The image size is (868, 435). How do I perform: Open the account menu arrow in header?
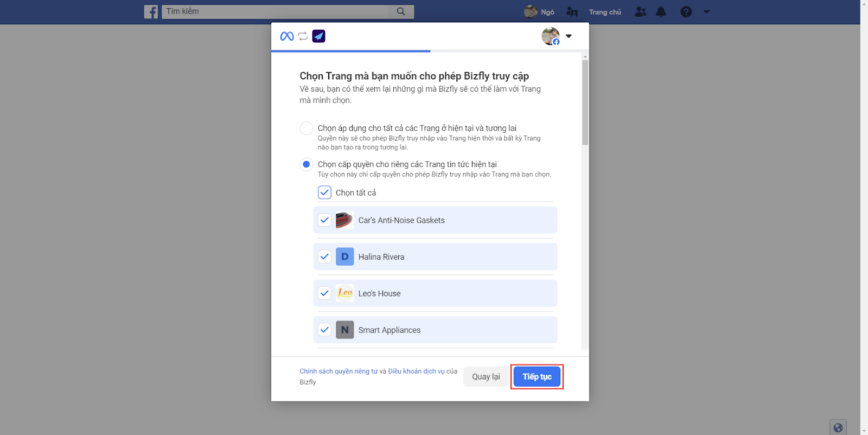[706, 11]
